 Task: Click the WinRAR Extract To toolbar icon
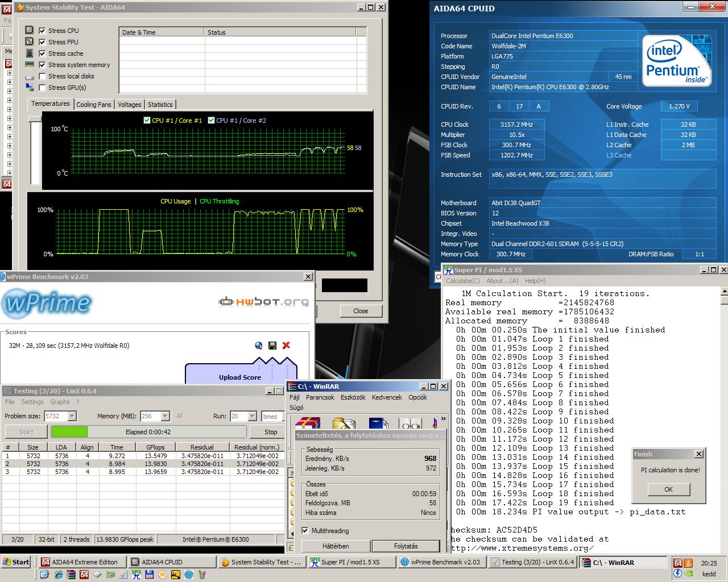[x=344, y=423]
